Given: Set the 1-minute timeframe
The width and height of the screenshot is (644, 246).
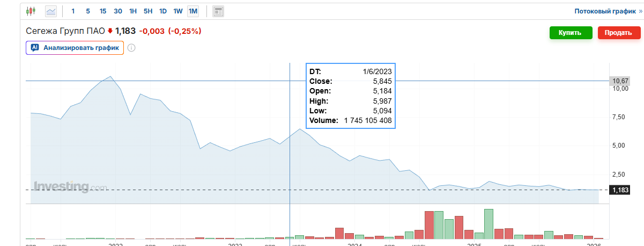Looking at the screenshot, I should pyautogui.click(x=73, y=11).
